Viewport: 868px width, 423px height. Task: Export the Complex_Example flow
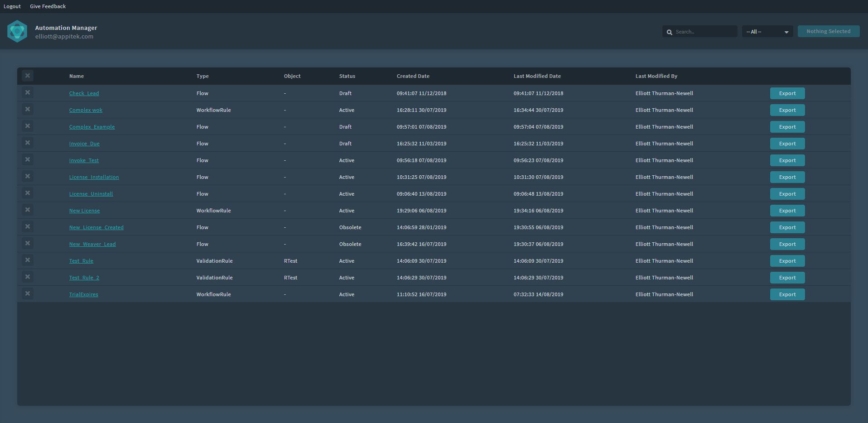coord(787,127)
